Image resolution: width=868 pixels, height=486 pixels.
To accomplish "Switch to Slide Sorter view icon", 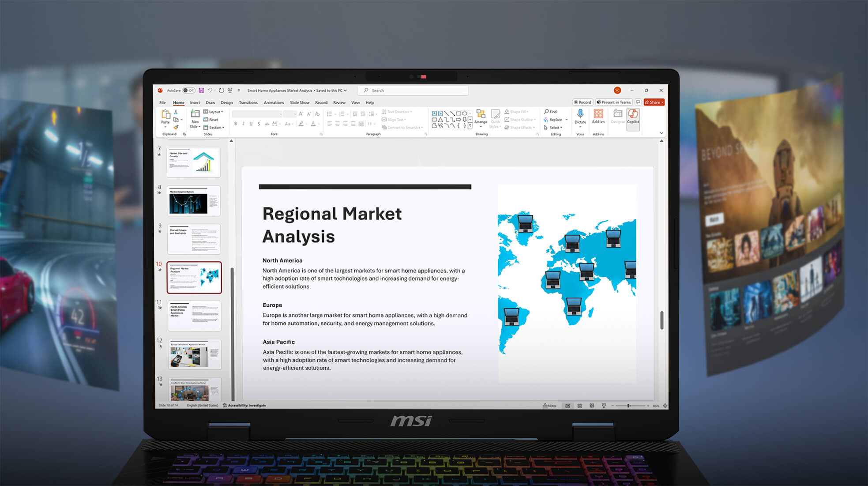I will 580,406.
